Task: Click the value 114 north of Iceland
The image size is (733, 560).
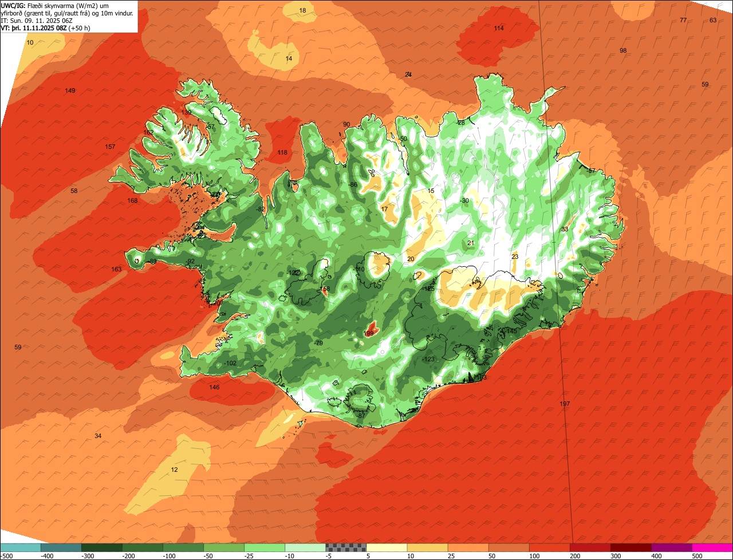Action: (x=499, y=28)
